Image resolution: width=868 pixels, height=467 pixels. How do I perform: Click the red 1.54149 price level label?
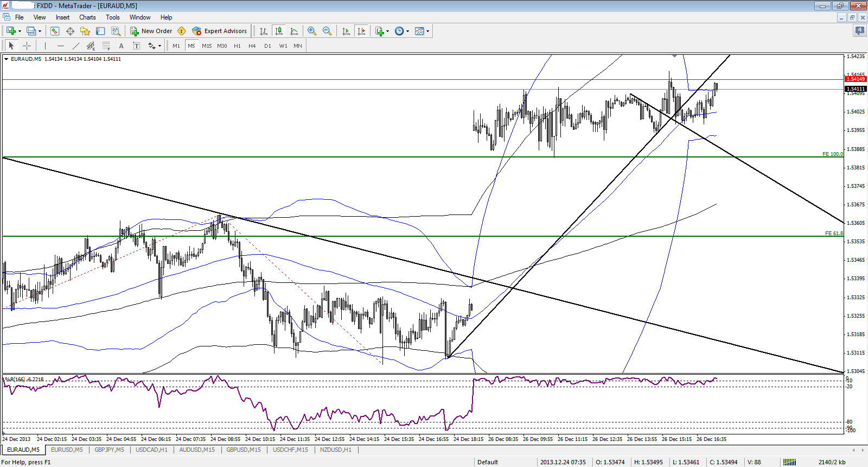pos(856,79)
